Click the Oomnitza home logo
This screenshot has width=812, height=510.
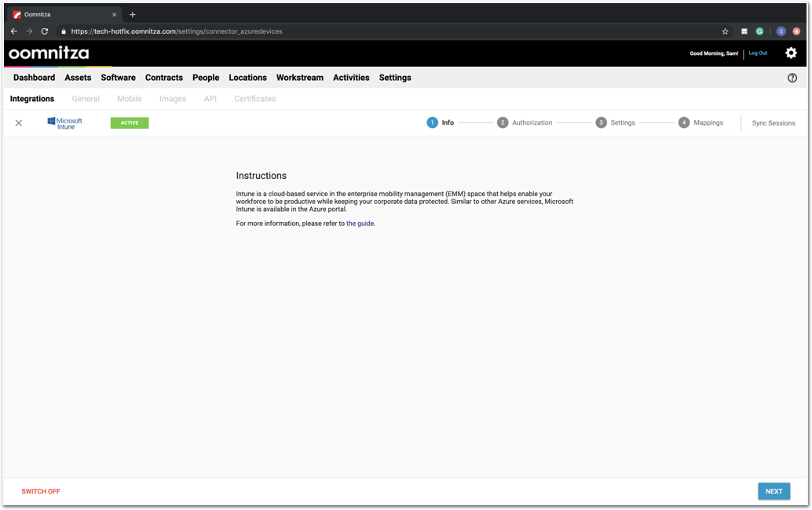[49, 53]
